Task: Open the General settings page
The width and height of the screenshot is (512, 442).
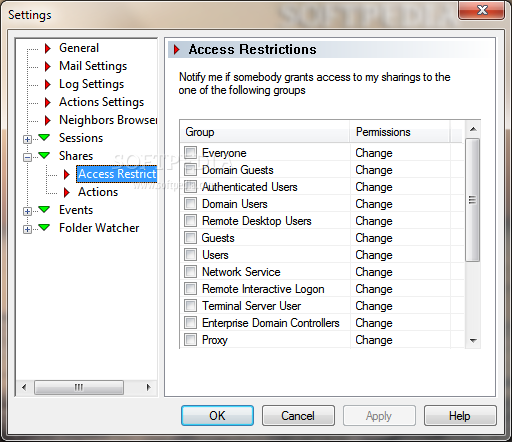Action: point(79,48)
